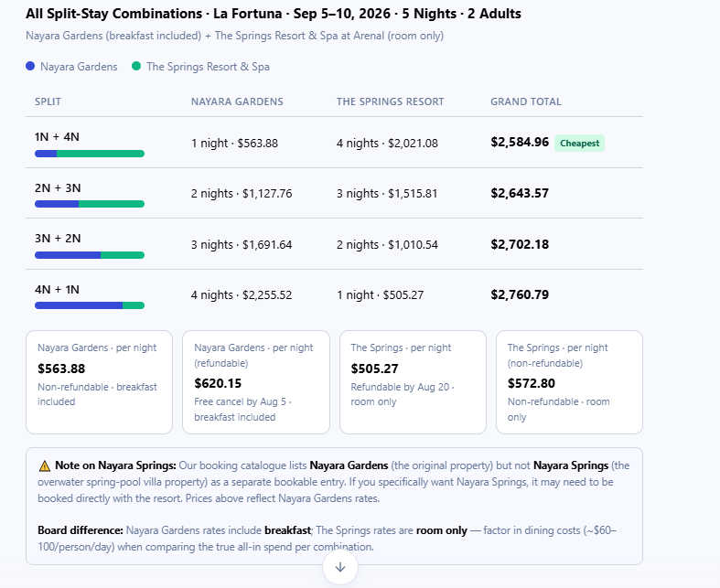Viewport: 720px width, 588px height.
Task: Click the SPLIT column header
Action: pyautogui.click(x=48, y=102)
